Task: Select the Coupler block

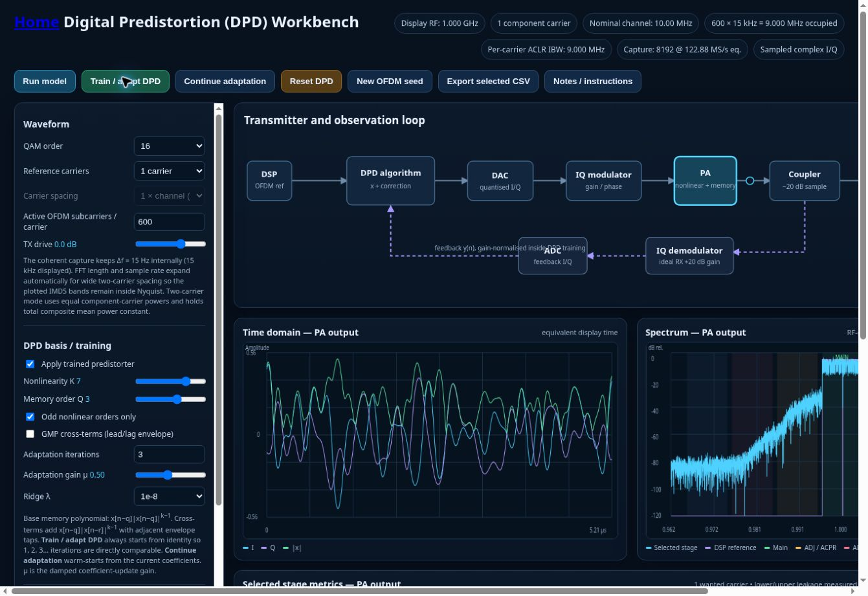Action: tap(805, 181)
